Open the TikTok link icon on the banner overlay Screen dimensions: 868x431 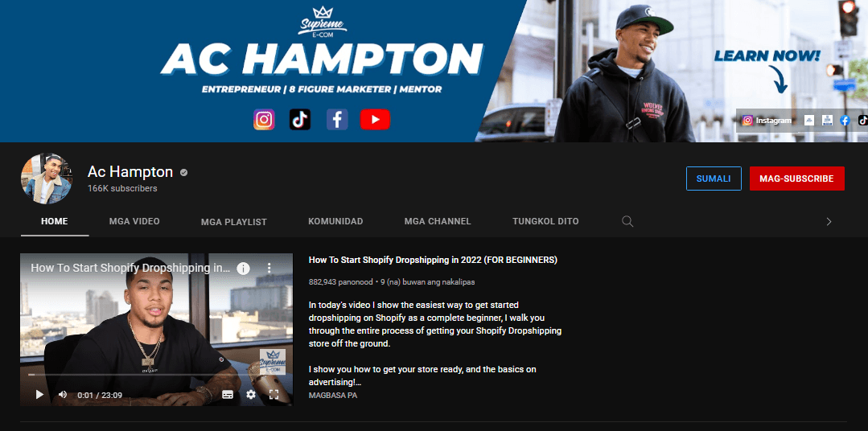coord(862,120)
